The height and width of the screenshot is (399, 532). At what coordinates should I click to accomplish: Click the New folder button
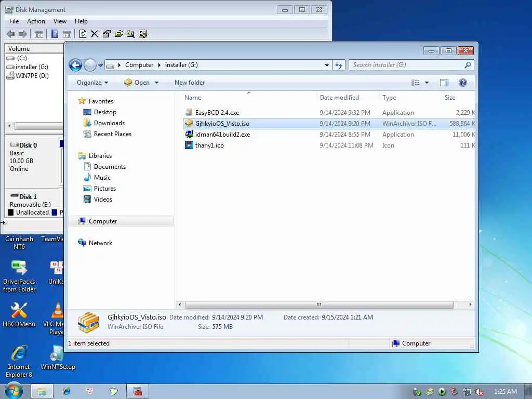click(x=190, y=83)
